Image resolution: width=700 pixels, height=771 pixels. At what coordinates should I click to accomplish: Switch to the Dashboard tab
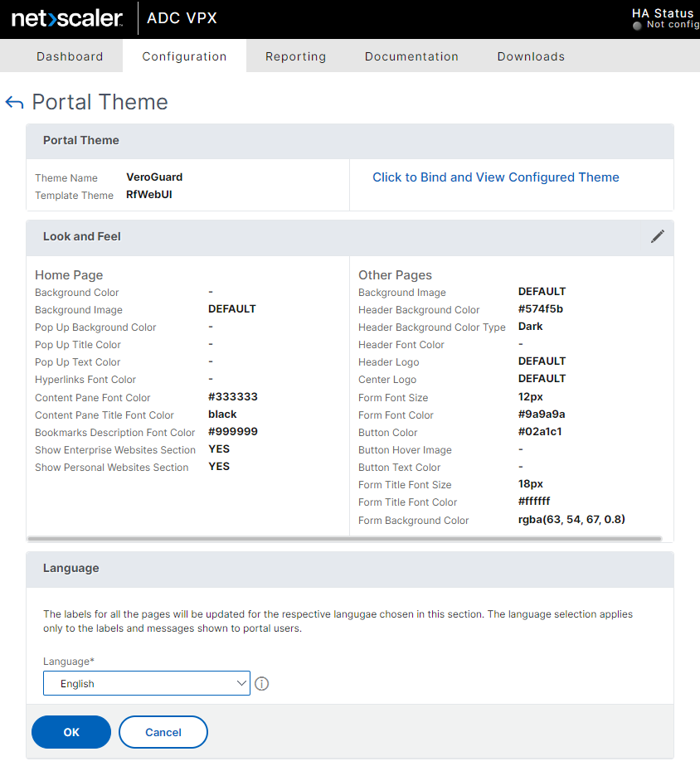(x=70, y=56)
